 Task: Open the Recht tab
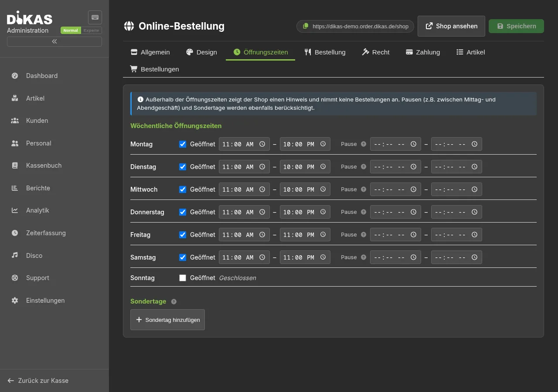click(x=376, y=52)
